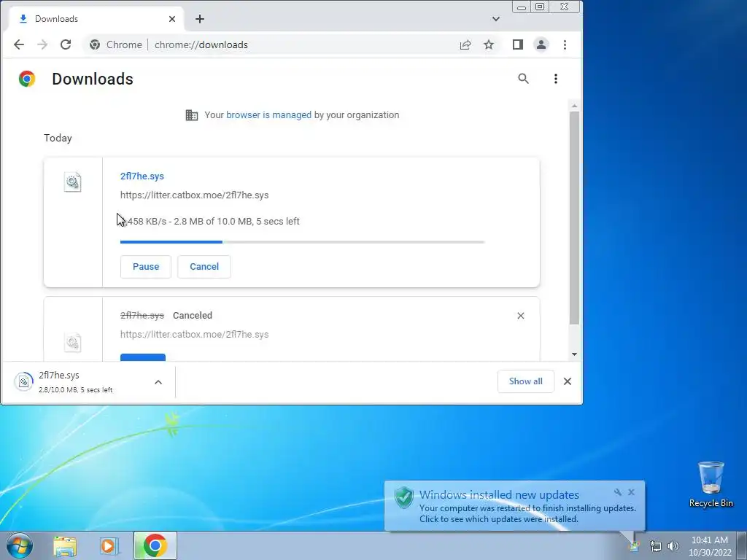Viewport: 747px width, 560px height.
Task: Click the Chrome site info chip
Action: tap(116, 44)
